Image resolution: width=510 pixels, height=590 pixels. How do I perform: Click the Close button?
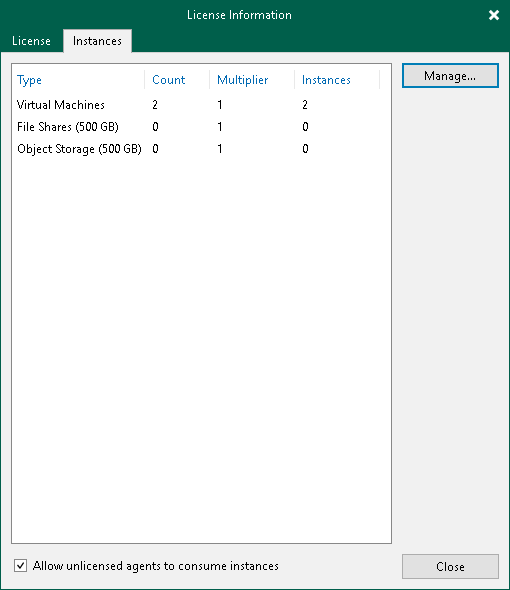point(450,566)
